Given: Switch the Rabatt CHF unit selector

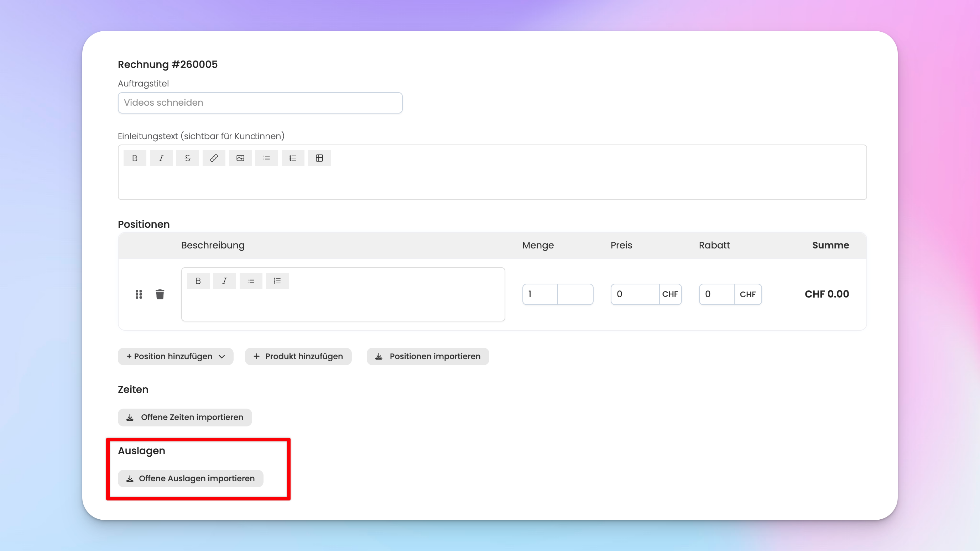Looking at the screenshot, I should (747, 294).
